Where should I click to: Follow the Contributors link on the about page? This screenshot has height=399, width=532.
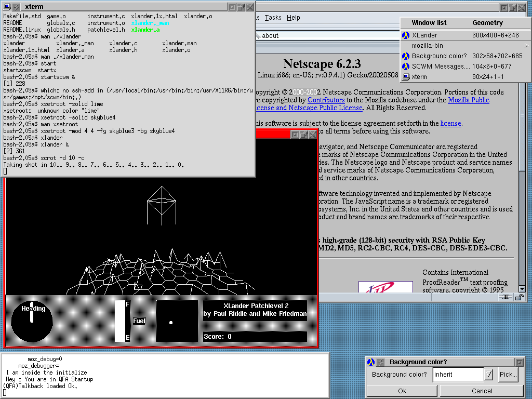[x=326, y=100]
